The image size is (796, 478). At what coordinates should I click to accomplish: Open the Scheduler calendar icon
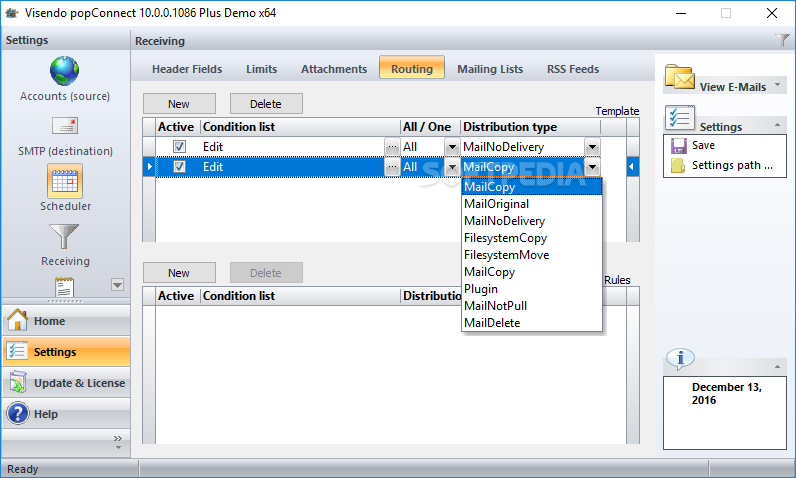[65, 181]
